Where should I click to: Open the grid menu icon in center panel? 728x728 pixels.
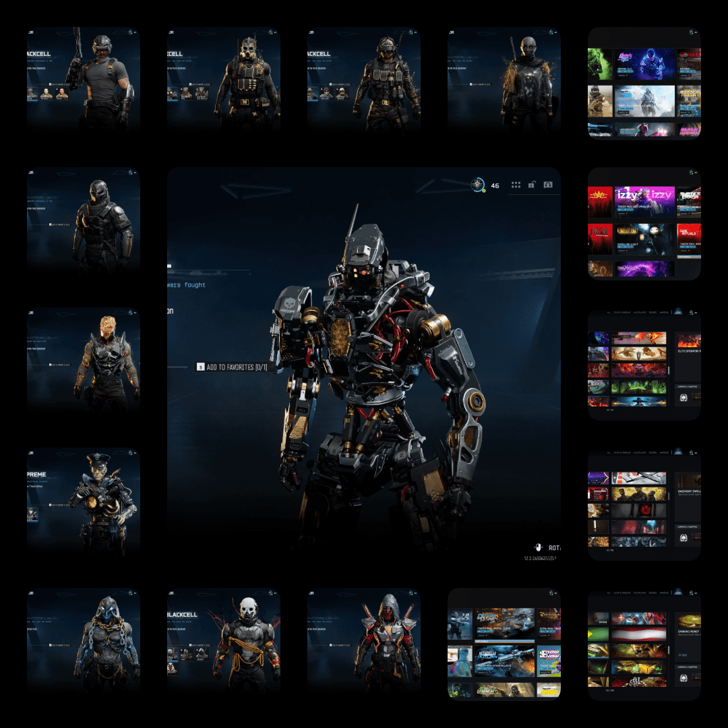[x=516, y=185]
